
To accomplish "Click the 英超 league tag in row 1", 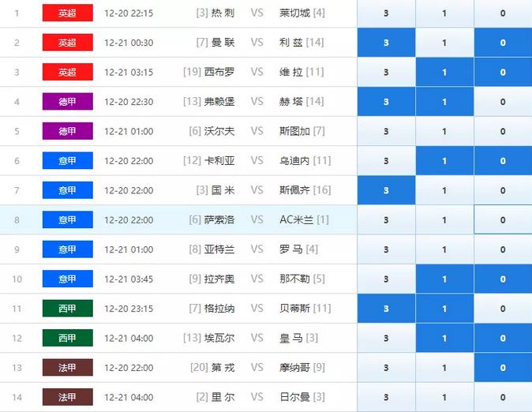I will coord(68,13).
